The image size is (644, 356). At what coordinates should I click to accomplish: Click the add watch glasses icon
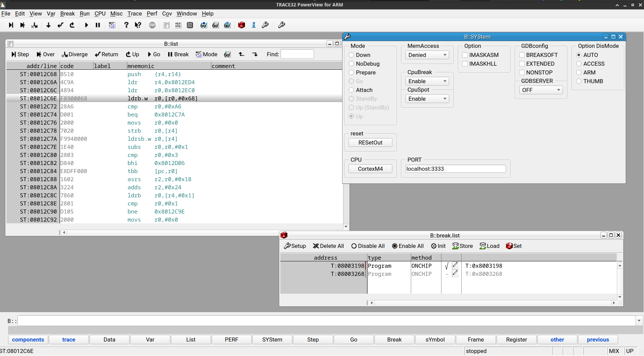tap(204, 25)
